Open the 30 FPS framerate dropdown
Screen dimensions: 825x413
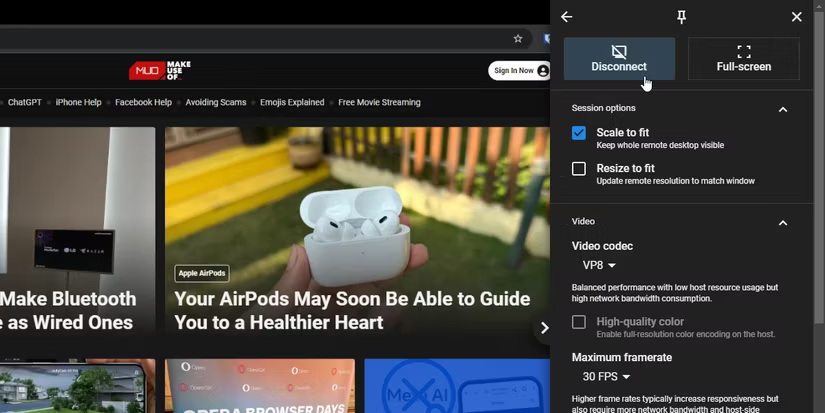pos(606,377)
